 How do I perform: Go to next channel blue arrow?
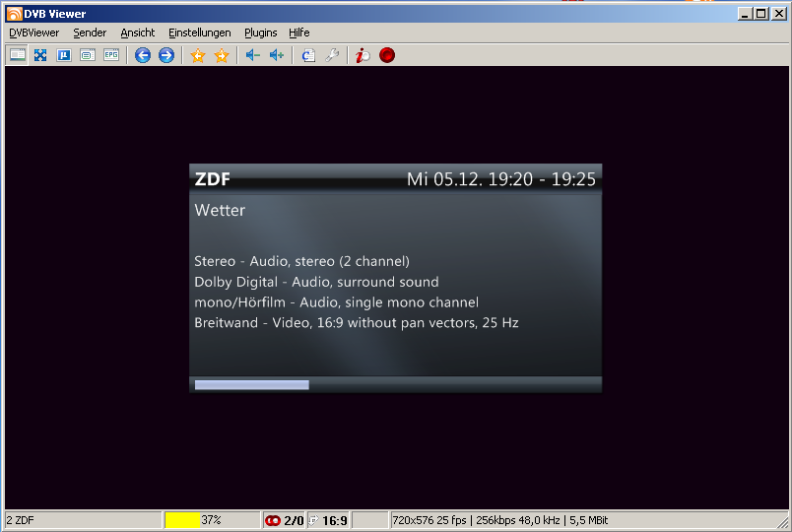[166, 55]
